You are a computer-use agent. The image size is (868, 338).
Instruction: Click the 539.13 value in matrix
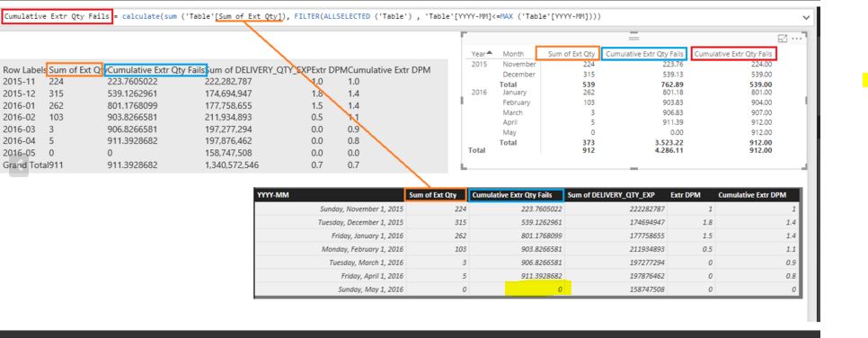[x=673, y=75]
